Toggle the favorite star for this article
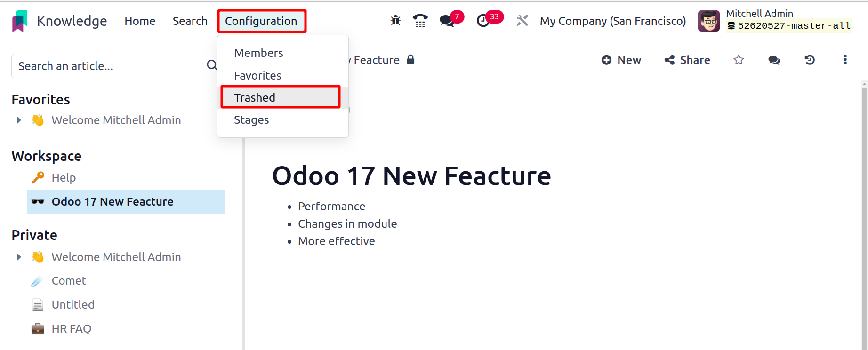The image size is (868, 350). point(739,60)
